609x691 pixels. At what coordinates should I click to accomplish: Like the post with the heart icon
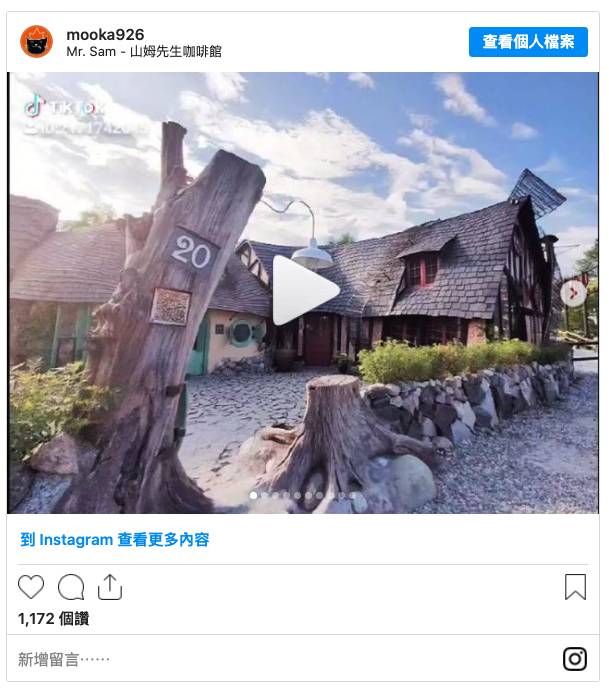coord(31,587)
